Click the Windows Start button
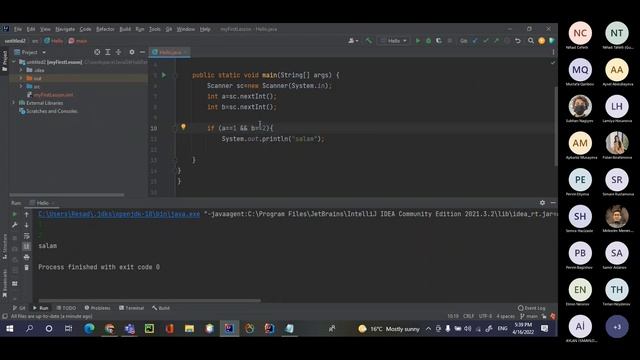 point(9,329)
